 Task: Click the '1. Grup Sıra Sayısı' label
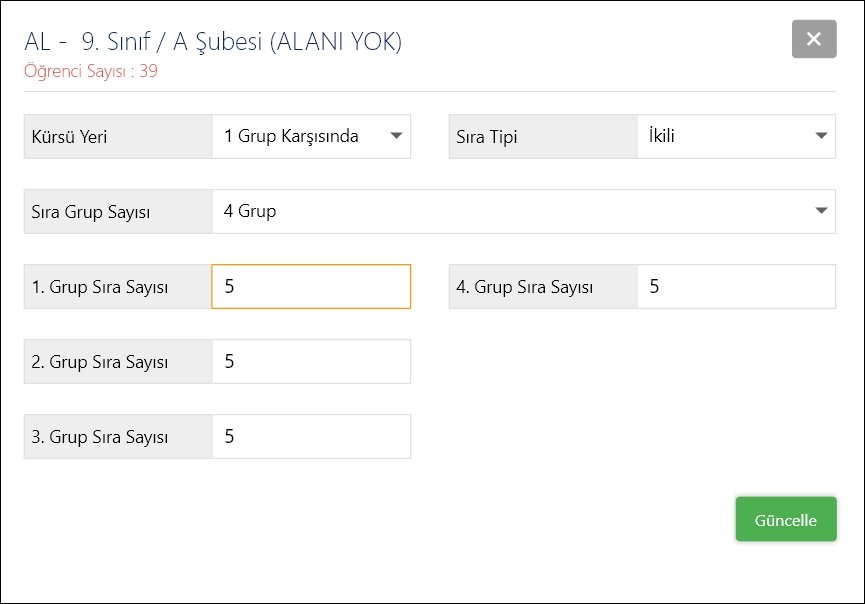coord(100,288)
